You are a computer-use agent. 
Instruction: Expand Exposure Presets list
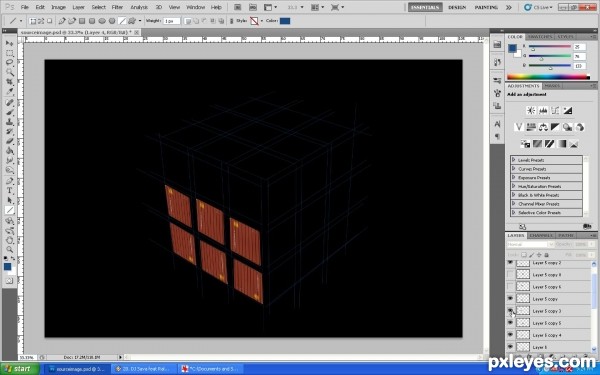click(514, 178)
